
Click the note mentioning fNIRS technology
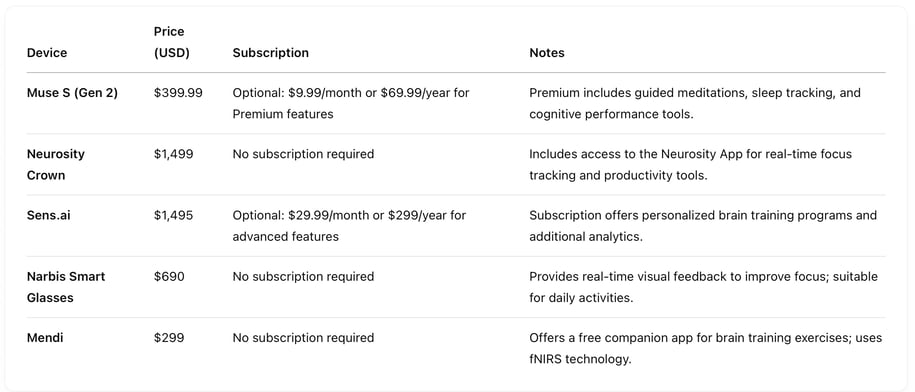706,348
